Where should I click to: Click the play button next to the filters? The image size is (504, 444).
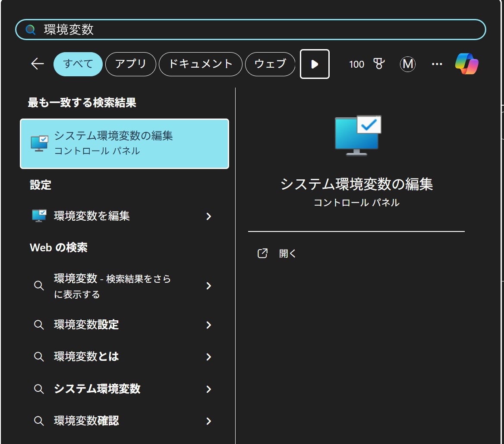pyautogui.click(x=315, y=64)
